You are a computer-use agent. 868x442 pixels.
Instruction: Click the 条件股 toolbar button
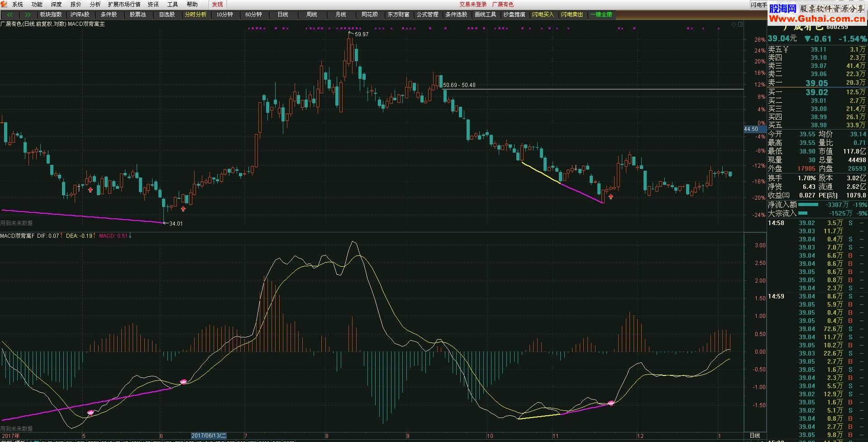109,14
